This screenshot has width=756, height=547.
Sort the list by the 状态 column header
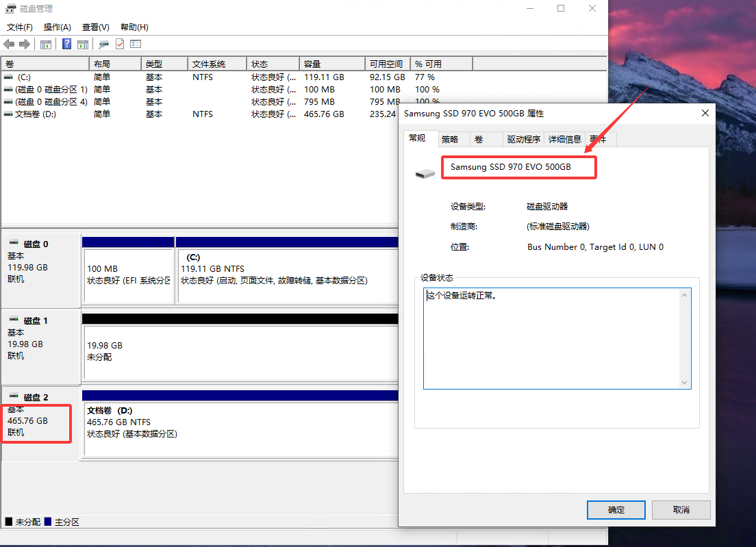click(x=273, y=64)
